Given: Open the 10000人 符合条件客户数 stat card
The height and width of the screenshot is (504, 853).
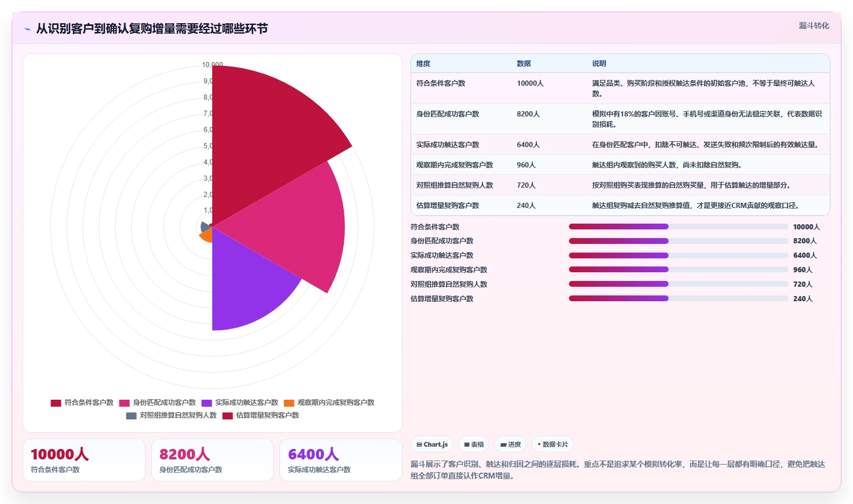Looking at the screenshot, I should [84, 460].
